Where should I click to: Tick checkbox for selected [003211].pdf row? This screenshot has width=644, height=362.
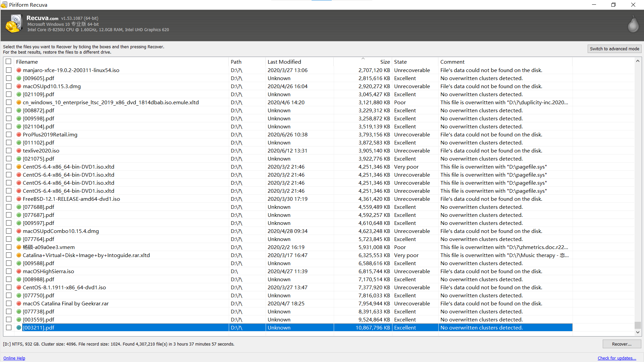(9, 327)
